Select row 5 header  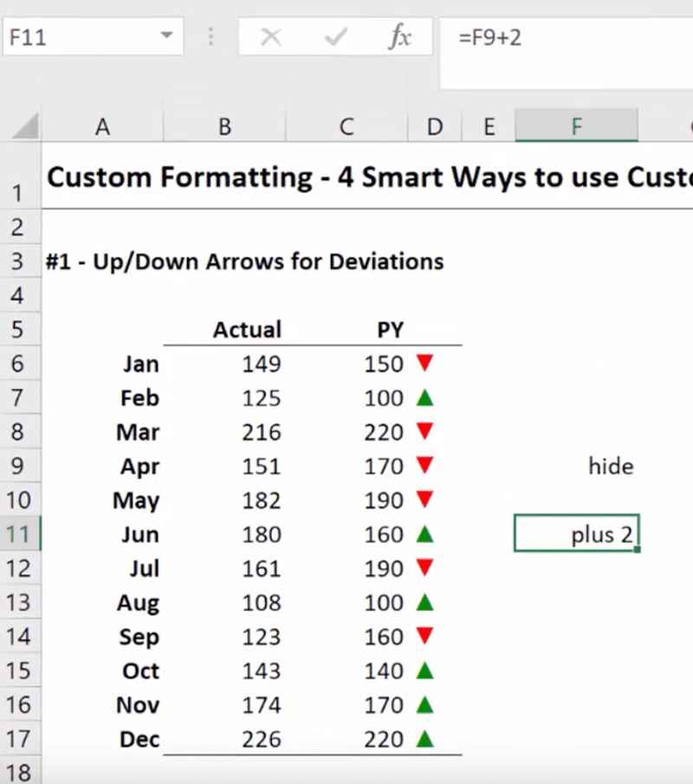point(19,330)
